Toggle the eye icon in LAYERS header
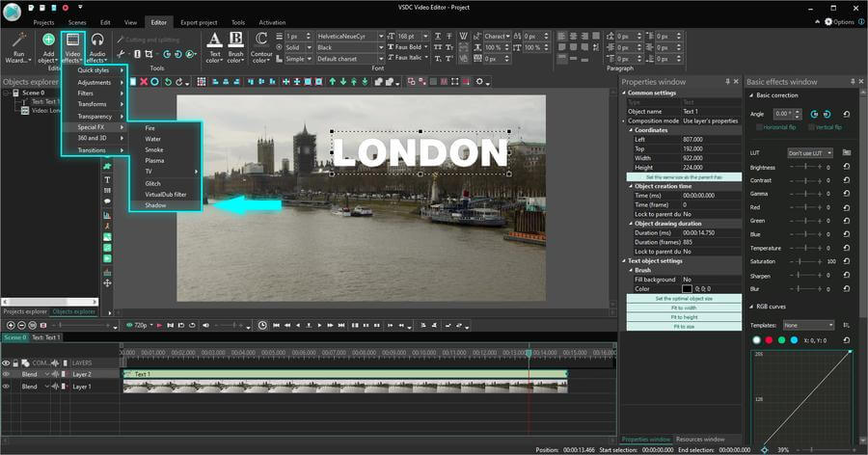 coord(6,363)
